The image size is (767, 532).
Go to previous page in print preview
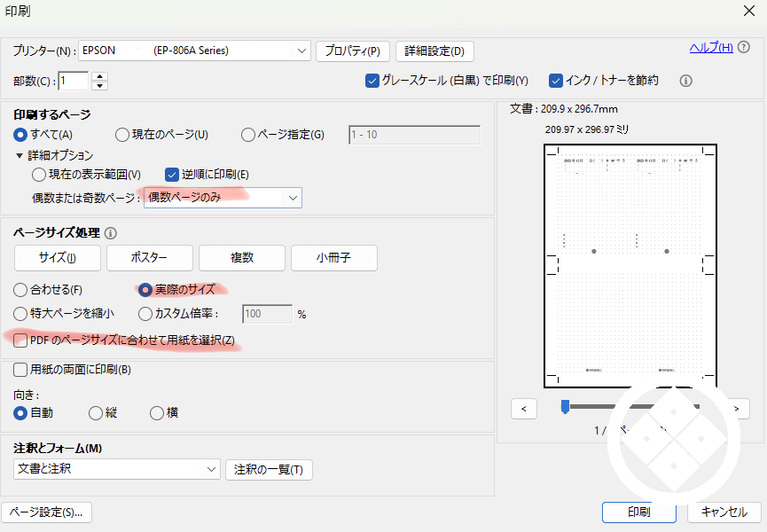pos(523,409)
